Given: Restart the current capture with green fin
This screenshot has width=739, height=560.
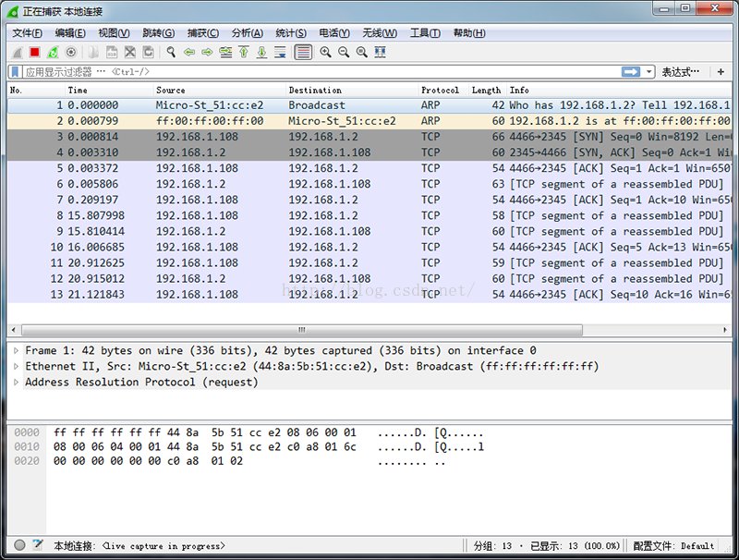Looking at the screenshot, I should point(53,53).
